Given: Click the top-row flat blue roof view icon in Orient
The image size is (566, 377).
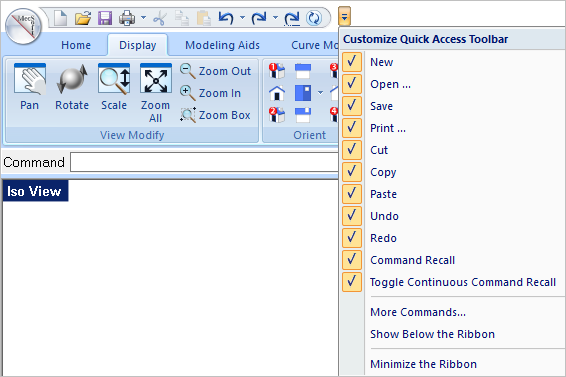Looking at the screenshot, I should click(x=303, y=71).
